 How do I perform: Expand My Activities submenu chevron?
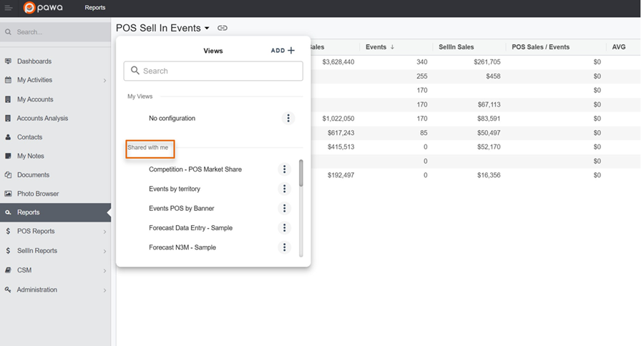point(104,81)
